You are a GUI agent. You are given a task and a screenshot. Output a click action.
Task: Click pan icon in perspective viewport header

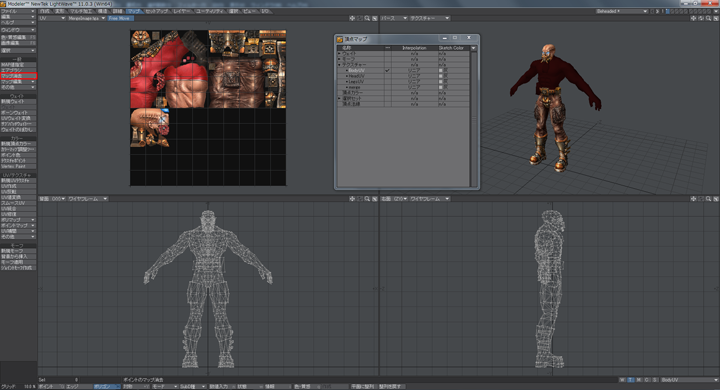[x=693, y=18]
